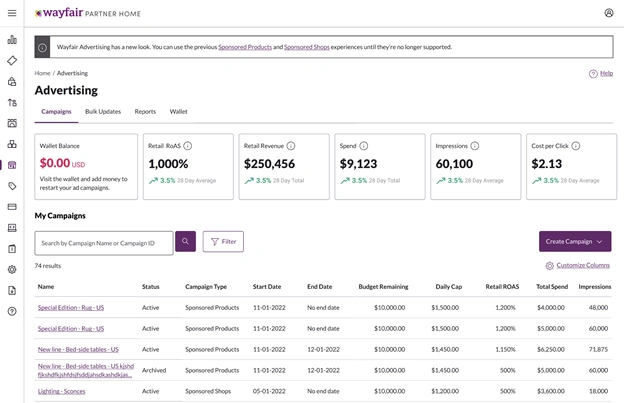The width and height of the screenshot is (624, 403).
Task: Click the 74 results count text
Action: pyautogui.click(x=48, y=266)
